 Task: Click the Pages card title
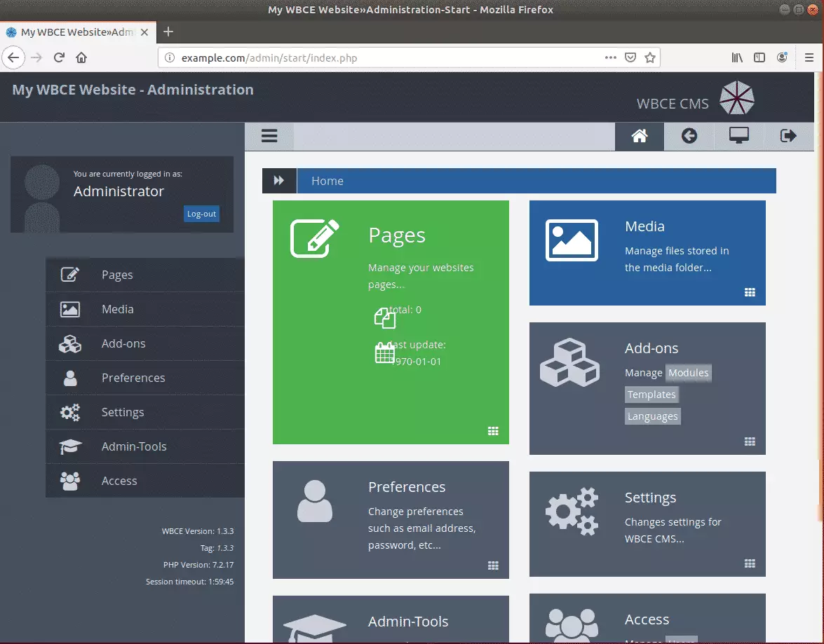point(397,236)
